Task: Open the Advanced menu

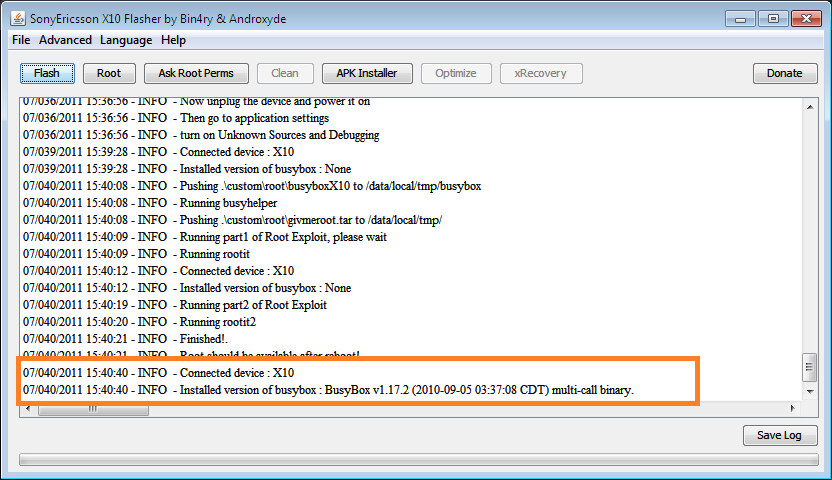Action: (65, 40)
